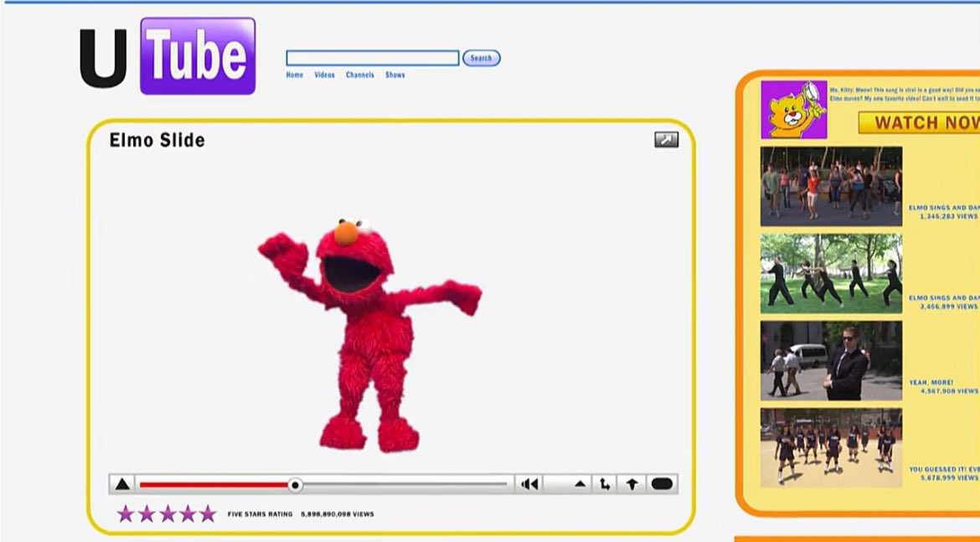Open the Channels navigation link
Viewport: 980px width, 542px height.
pyautogui.click(x=360, y=75)
